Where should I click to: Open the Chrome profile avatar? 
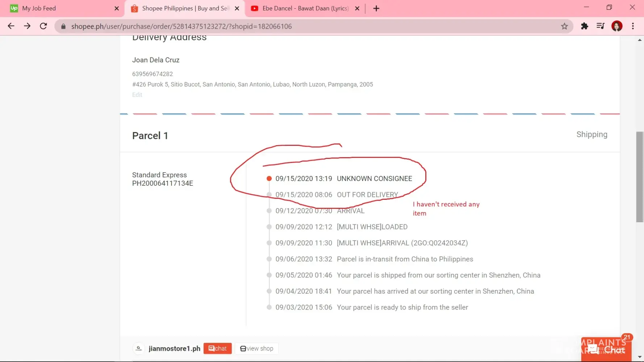617,26
